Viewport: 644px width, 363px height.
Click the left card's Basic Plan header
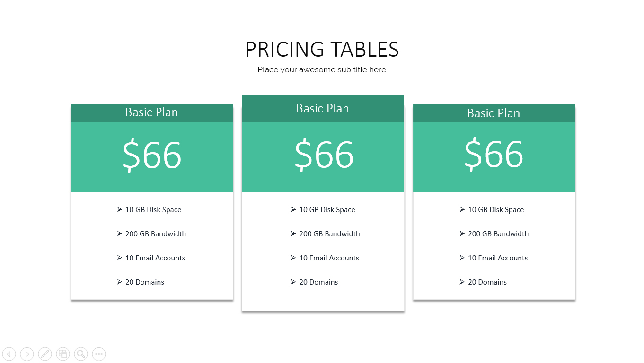[151, 112]
